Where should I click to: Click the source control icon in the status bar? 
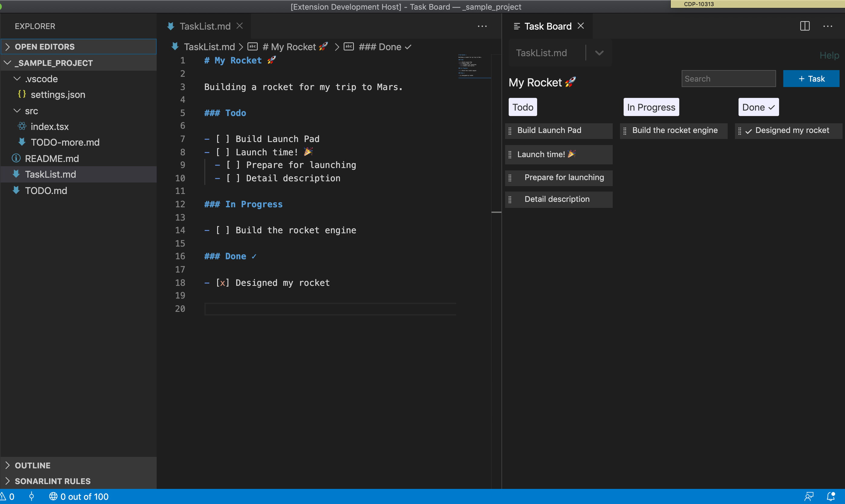32,496
